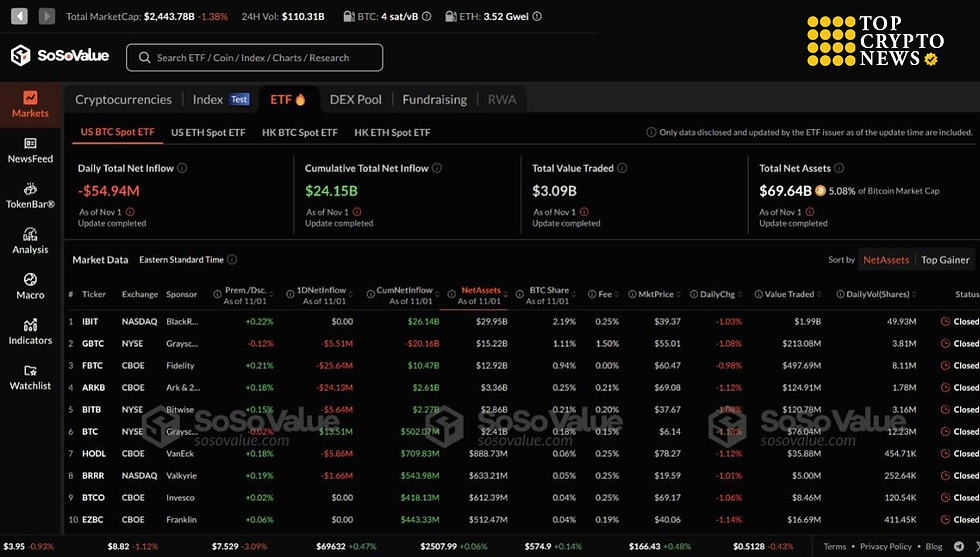
Task: Sort by the CumNetInflow column
Action: point(404,290)
